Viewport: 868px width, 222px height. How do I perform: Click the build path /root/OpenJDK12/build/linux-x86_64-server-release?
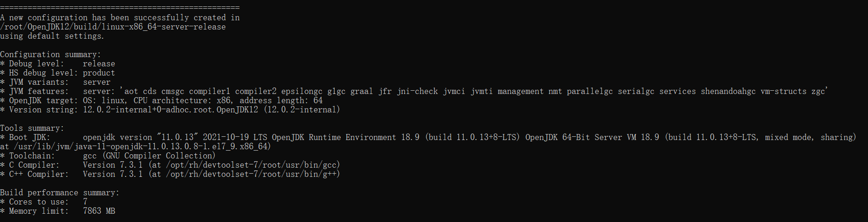pos(113,27)
